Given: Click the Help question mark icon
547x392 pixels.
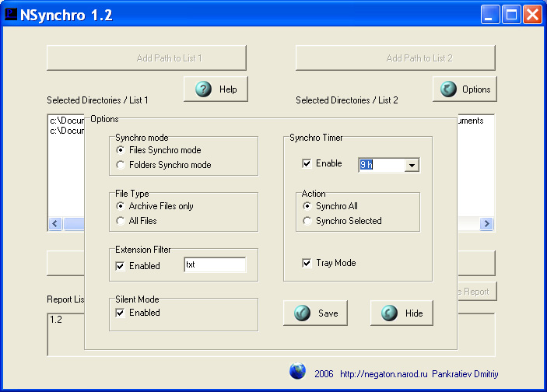Looking at the screenshot, I should pyautogui.click(x=203, y=89).
